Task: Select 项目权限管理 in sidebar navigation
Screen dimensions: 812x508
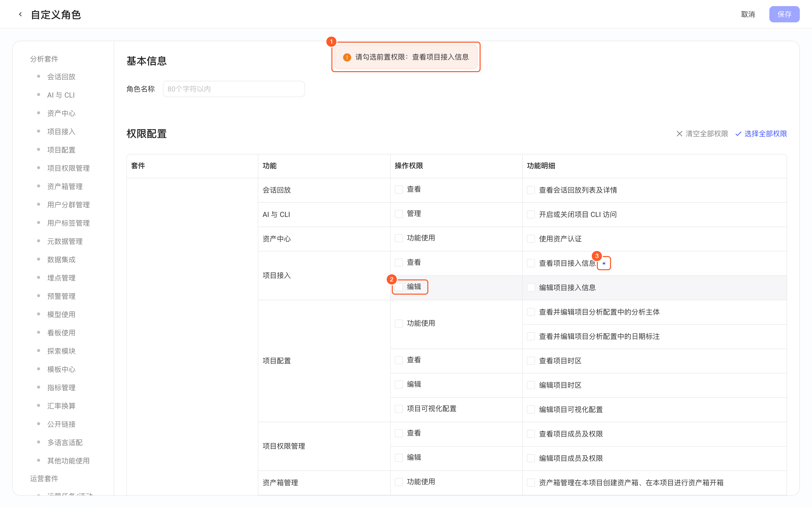Action: pos(69,168)
